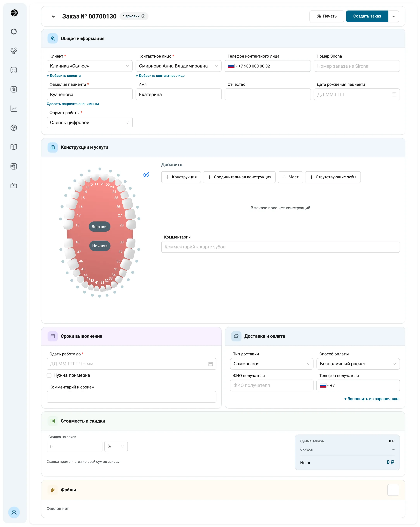Viewport: 420px width, 527px height.
Task: Open the Контактное лицо dropdown
Action: [178, 66]
